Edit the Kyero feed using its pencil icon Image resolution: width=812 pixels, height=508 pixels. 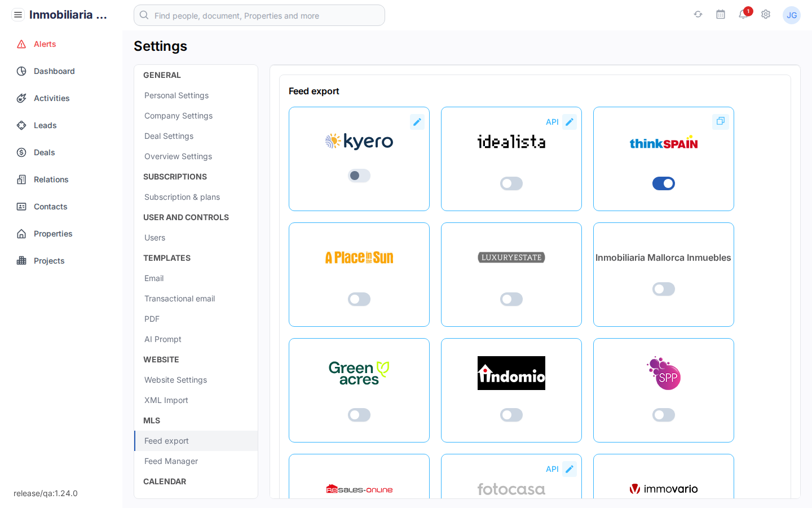coord(417,121)
